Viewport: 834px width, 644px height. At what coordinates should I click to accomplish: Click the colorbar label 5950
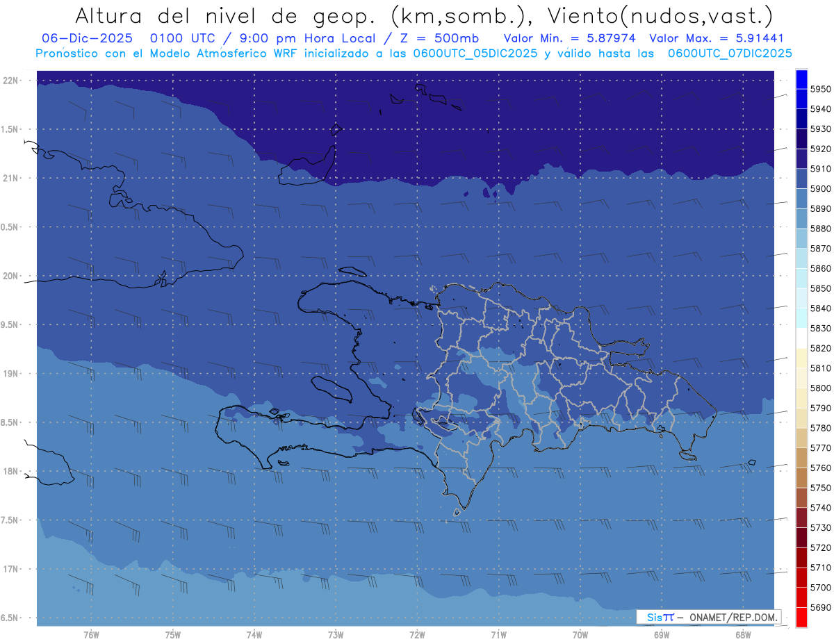pyautogui.click(x=821, y=89)
